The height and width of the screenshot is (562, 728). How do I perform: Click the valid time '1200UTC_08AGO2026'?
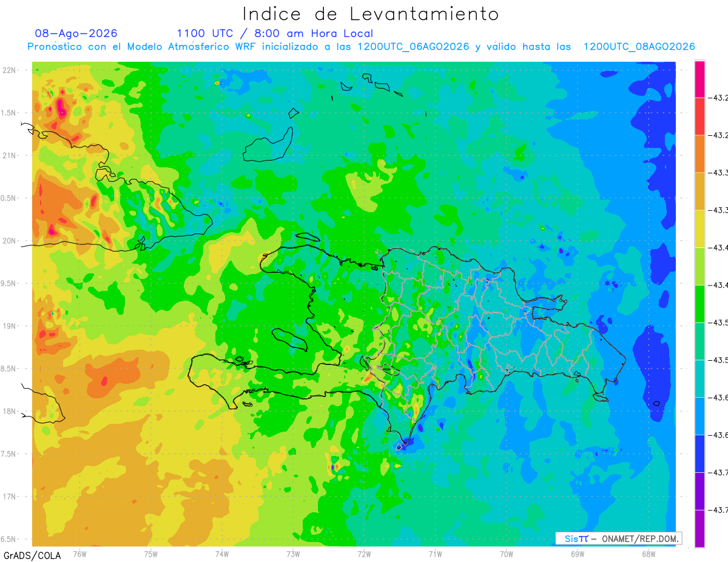639,47
